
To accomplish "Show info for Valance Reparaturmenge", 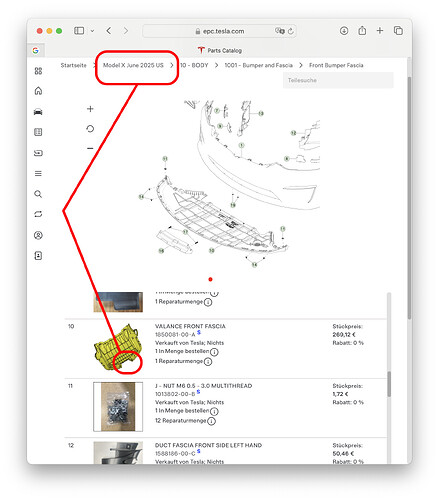I will click(208, 362).
